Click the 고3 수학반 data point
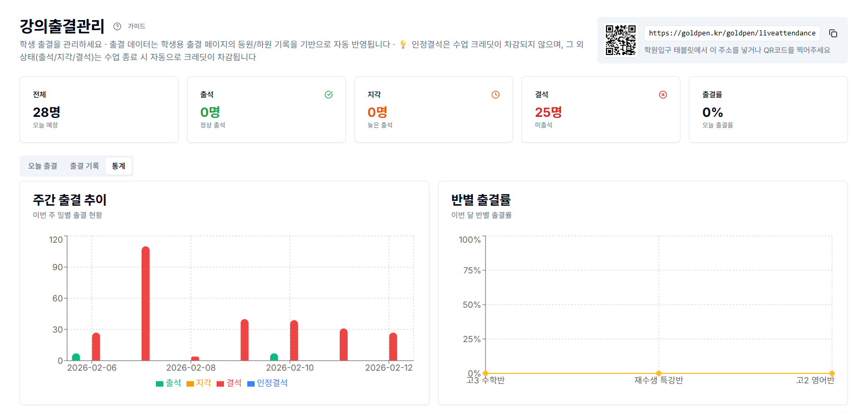Image resolution: width=868 pixels, height=413 pixels. point(486,373)
